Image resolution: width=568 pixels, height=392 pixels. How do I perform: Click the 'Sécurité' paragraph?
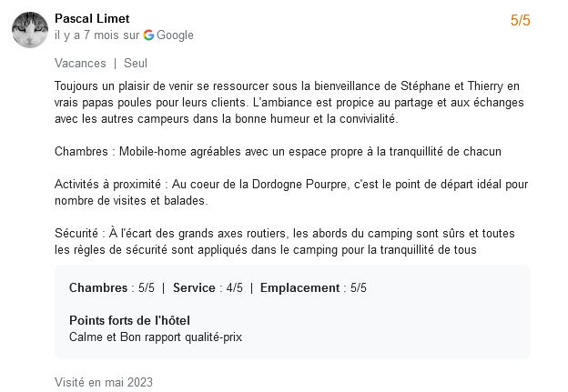click(x=285, y=241)
